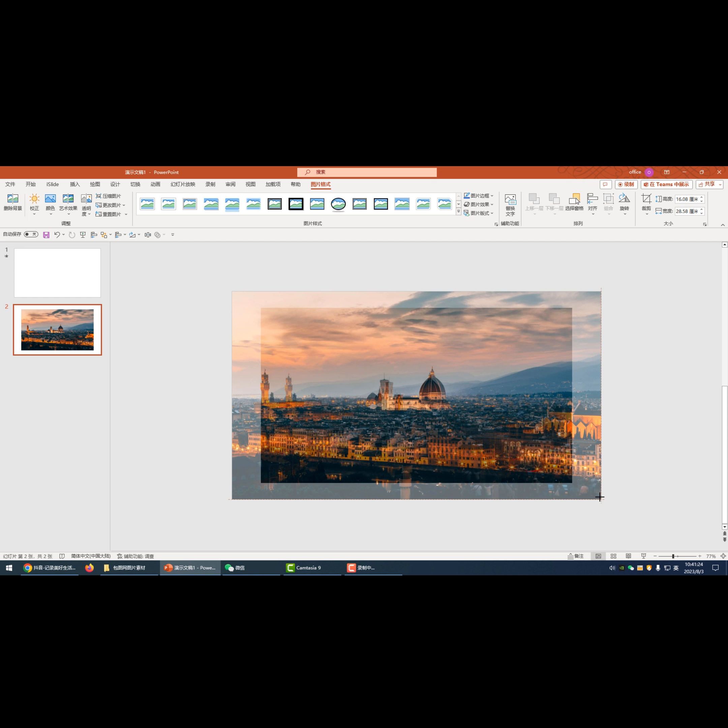Click 在 Teams 中展示 button
This screenshot has width=728, height=728.
pyautogui.click(x=667, y=184)
